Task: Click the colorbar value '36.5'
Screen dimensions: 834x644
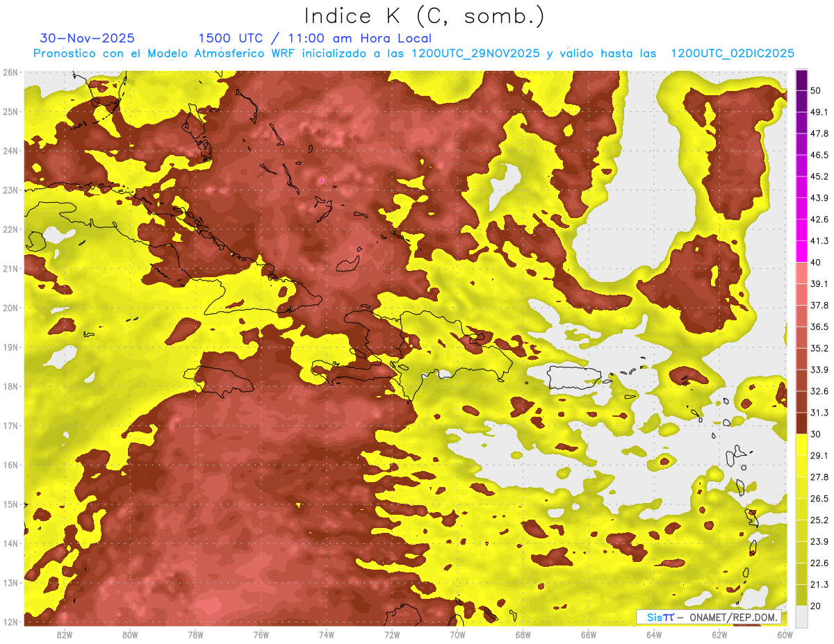Action: coord(819,327)
